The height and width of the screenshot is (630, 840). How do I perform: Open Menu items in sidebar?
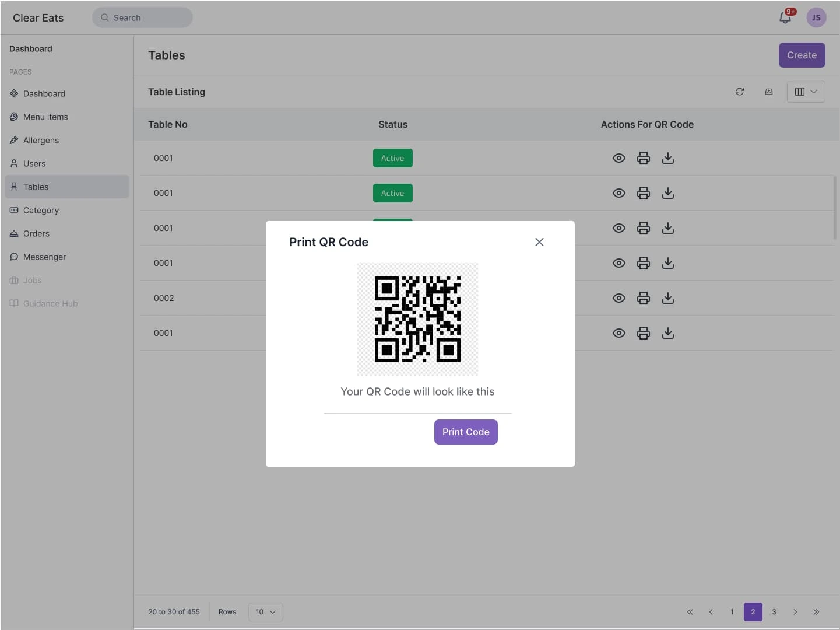[x=67, y=117]
